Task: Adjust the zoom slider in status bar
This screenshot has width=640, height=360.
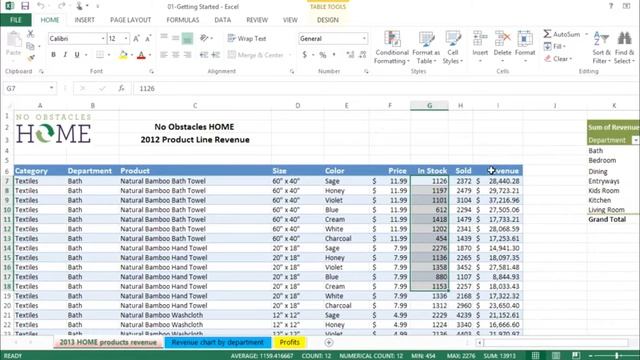Action: 617,356
